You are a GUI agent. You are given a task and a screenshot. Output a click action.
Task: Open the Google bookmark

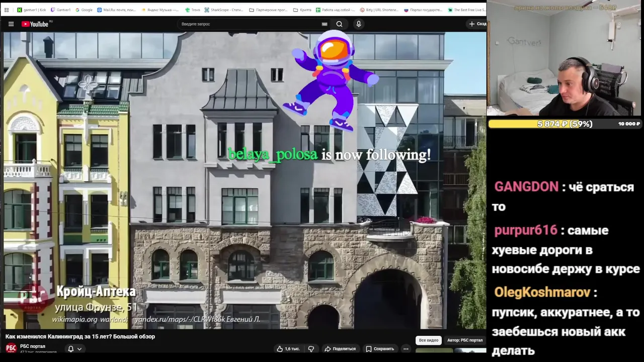pos(84,10)
